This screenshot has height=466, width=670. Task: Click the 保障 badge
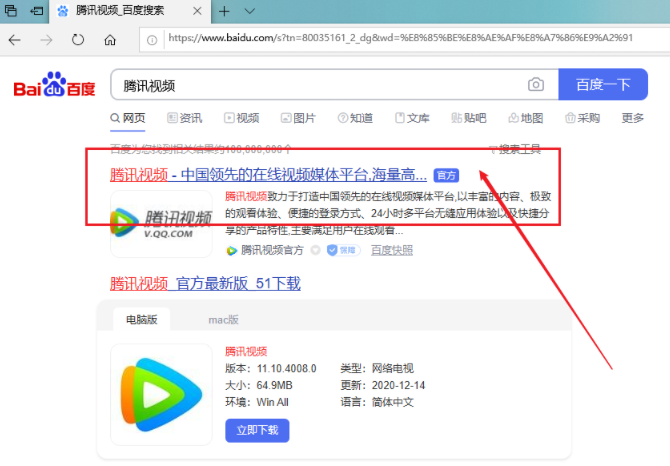[344, 250]
